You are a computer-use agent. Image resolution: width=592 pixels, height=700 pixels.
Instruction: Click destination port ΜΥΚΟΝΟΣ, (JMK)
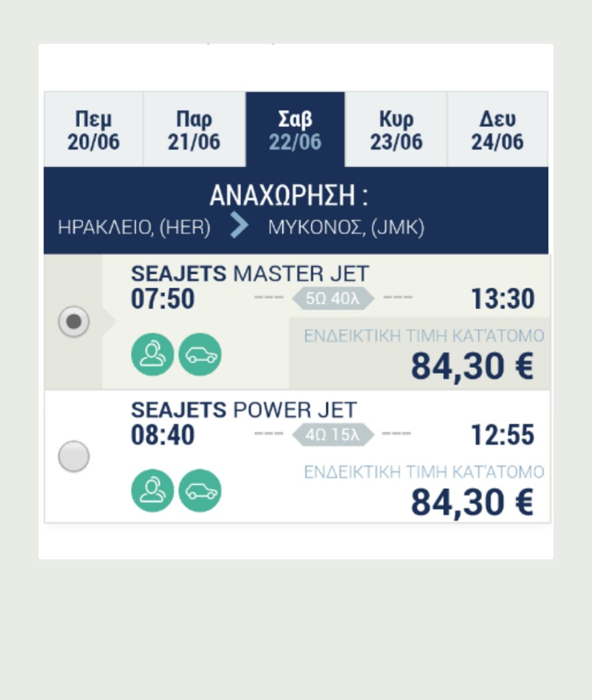click(x=346, y=227)
